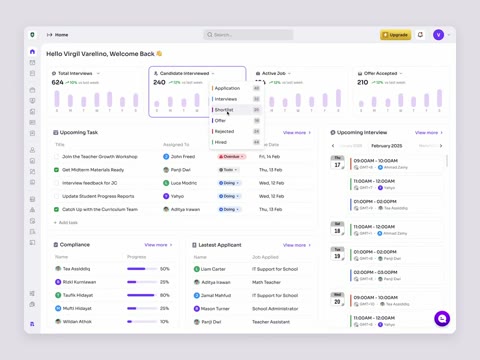The width and height of the screenshot is (480, 360).
Task: Open the Home icon in the sidebar
Action: [32, 52]
